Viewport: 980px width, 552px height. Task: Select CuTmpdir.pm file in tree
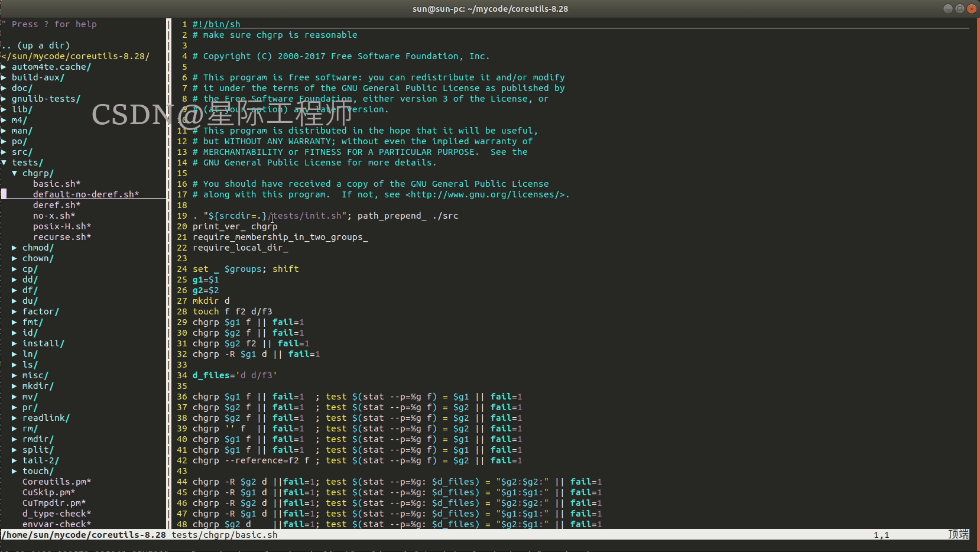[x=54, y=503]
